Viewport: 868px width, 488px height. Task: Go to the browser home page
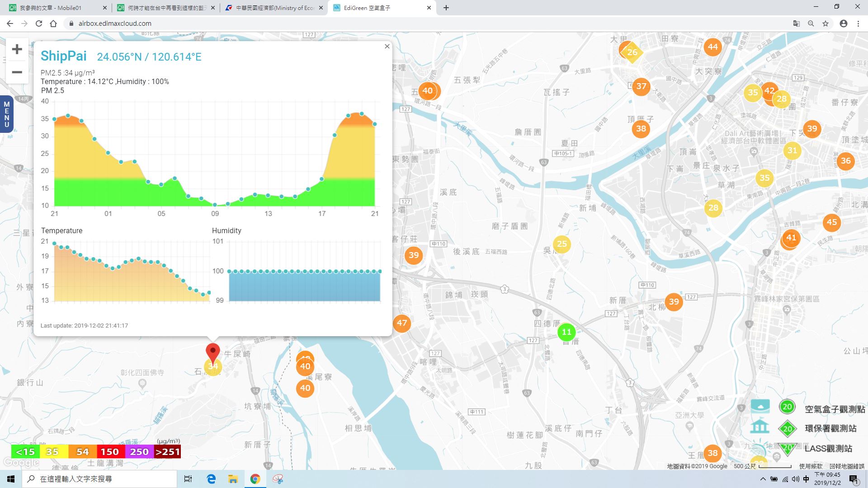pyautogui.click(x=53, y=23)
